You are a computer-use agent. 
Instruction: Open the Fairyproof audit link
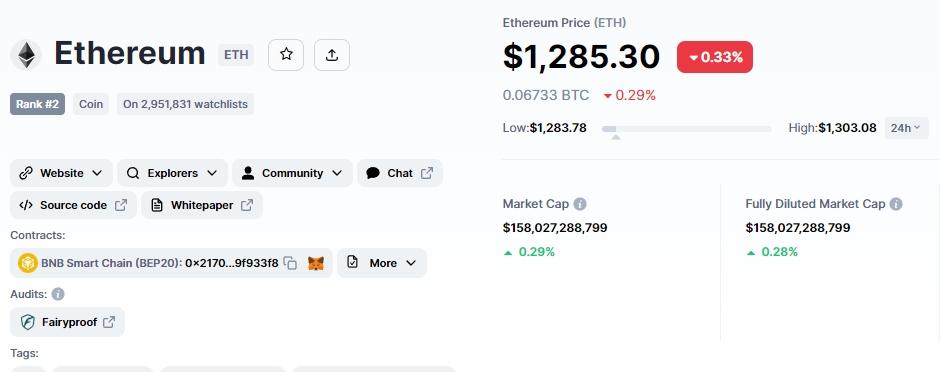pyautogui.click(x=67, y=322)
